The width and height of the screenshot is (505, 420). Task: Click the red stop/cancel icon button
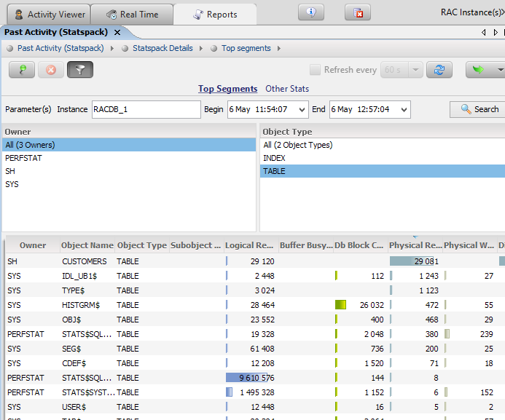(x=51, y=70)
